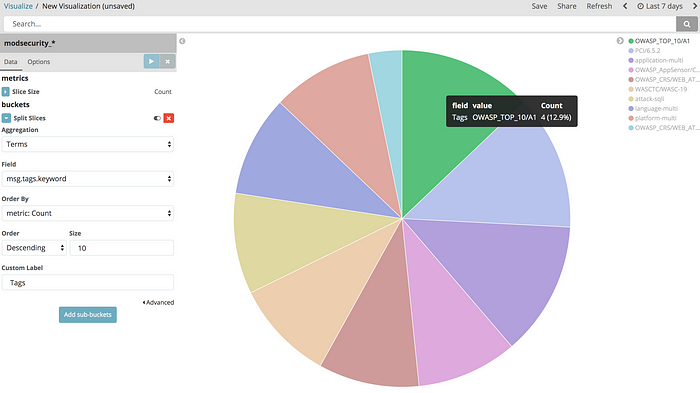This screenshot has height=393, width=700.
Task: Open the Order By dropdown metric: Count
Action: (x=88, y=213)
